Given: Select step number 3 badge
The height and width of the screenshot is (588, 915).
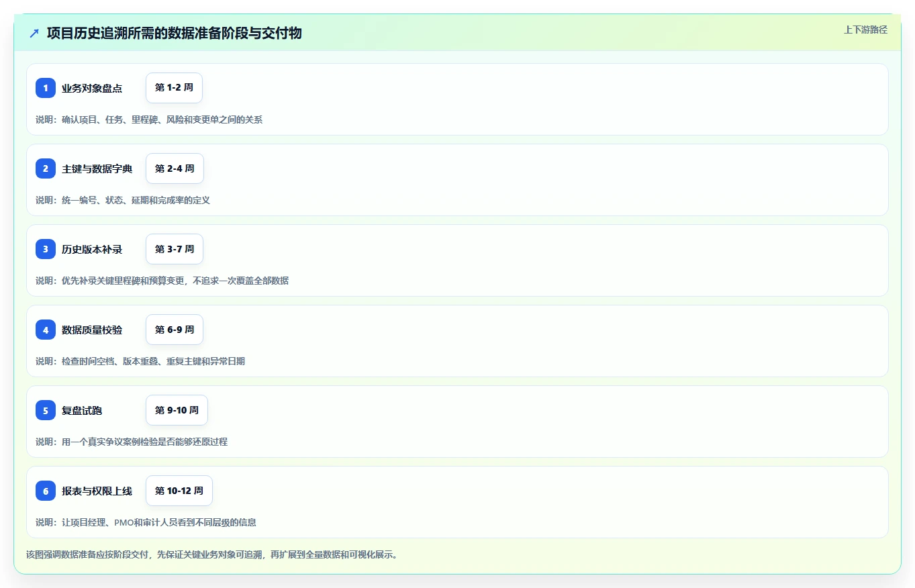Looking at the screenshot, I should (46, 249).
